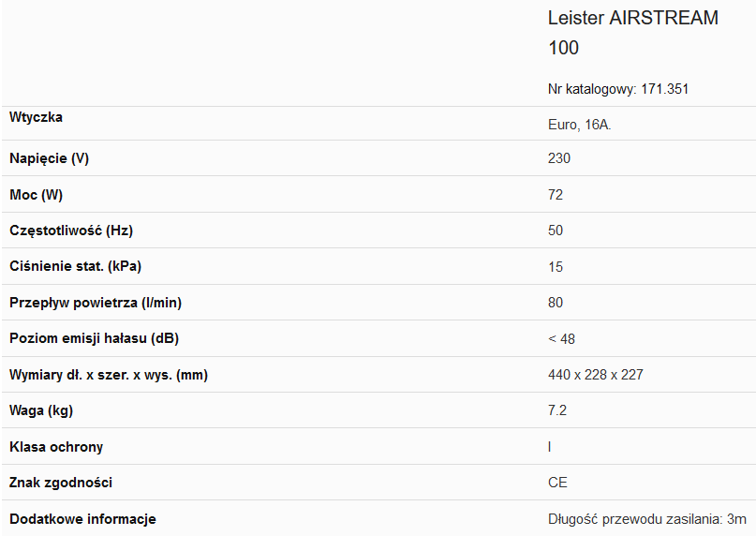Click the Ciśnienie stat. (kPa) label
Screen dimensions: 756x536
(75, 266)
